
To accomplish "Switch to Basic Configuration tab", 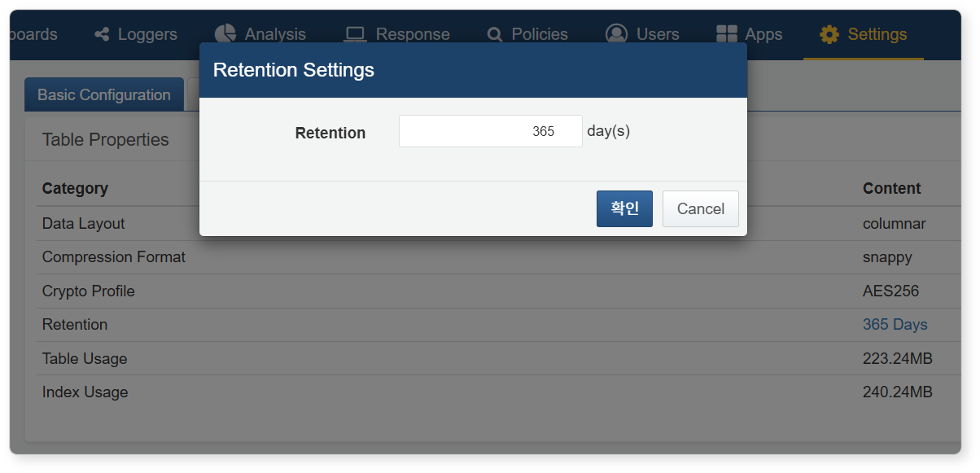I will point(104,95).
